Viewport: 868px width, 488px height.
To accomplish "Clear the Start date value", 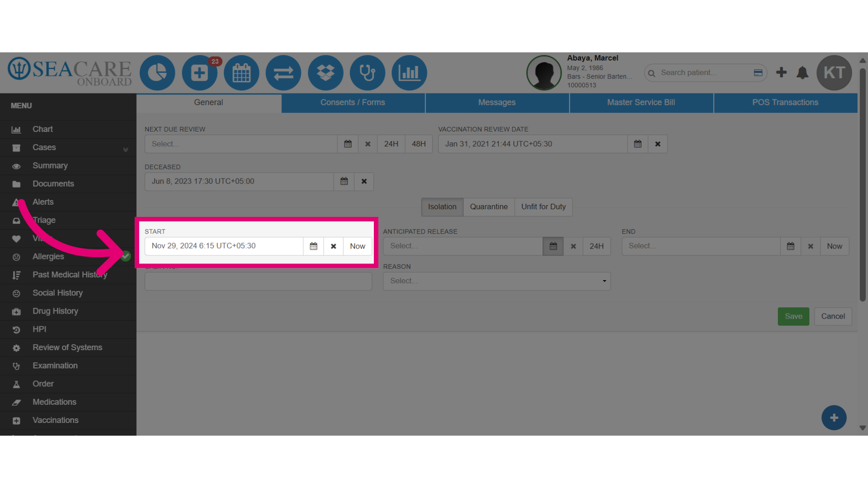I will tap(333, 246).
